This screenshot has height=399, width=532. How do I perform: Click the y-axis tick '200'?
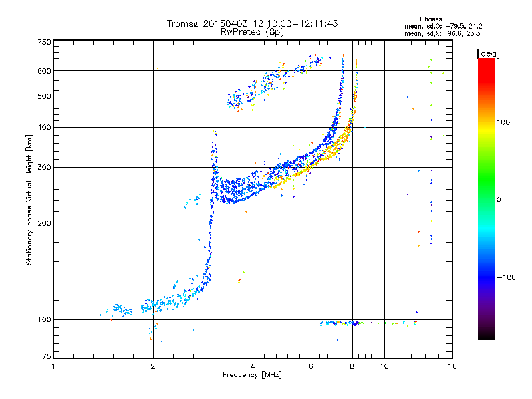click(44, 223)
